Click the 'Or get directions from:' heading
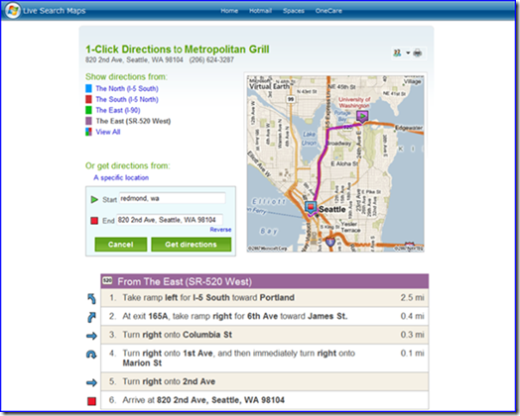The width and height of the screenshot is (520, 416). click(x=128, y=166)
